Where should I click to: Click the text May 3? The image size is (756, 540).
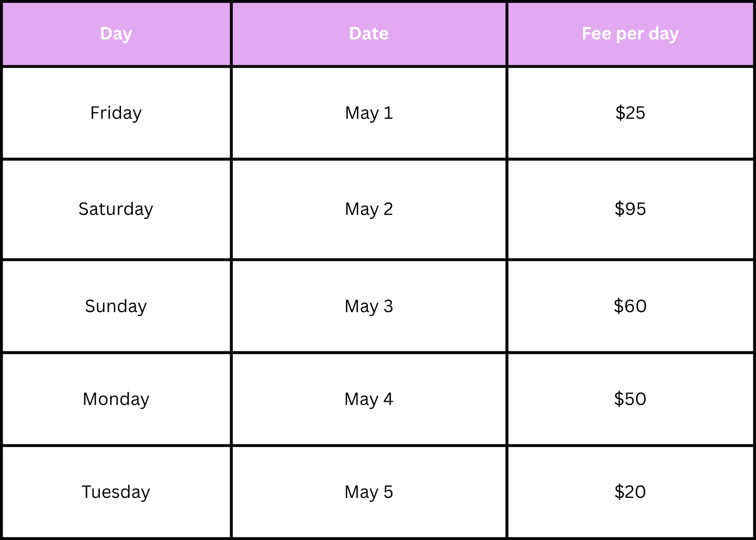369,306
